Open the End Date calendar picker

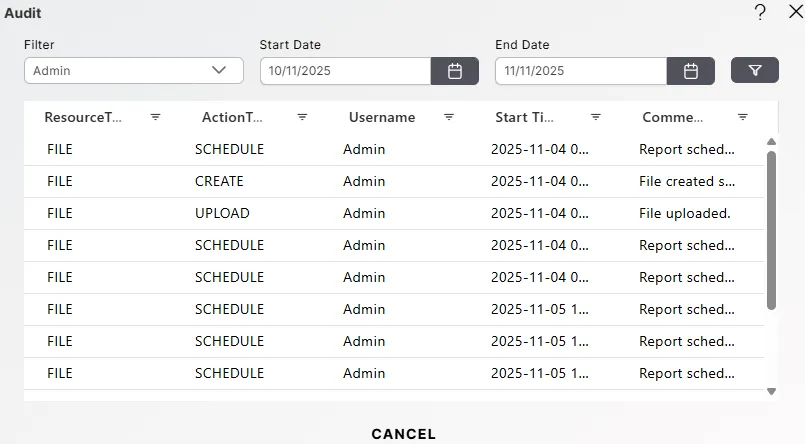[x=690, y=71]
